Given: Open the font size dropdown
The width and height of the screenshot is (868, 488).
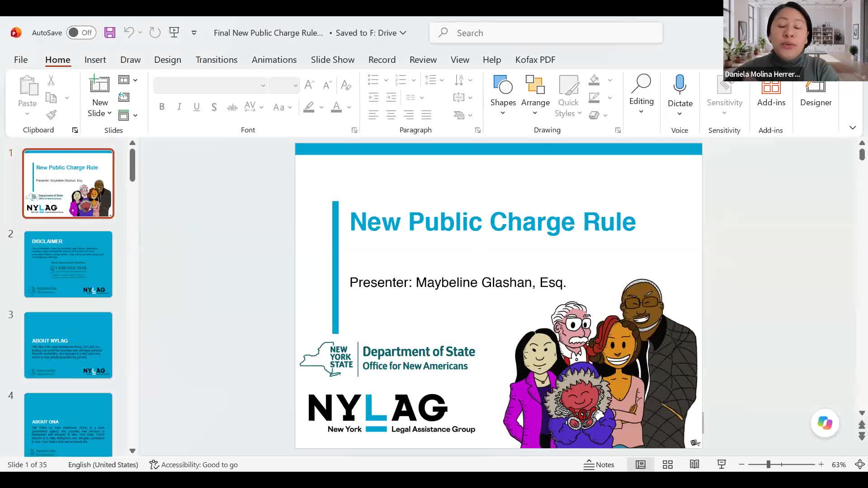Looking at the screenshot, I should tap(295, 85).
